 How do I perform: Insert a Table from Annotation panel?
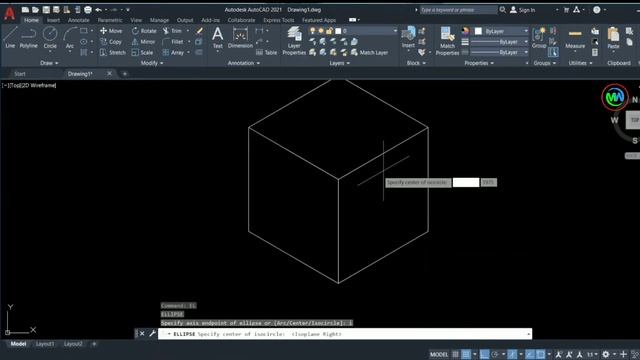[x=266, y=52]
